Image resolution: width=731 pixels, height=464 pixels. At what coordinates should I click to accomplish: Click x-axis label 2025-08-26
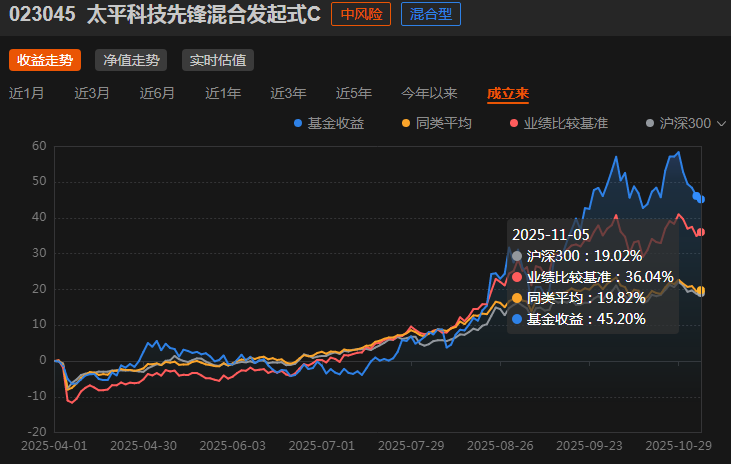(x=500, y=446)
